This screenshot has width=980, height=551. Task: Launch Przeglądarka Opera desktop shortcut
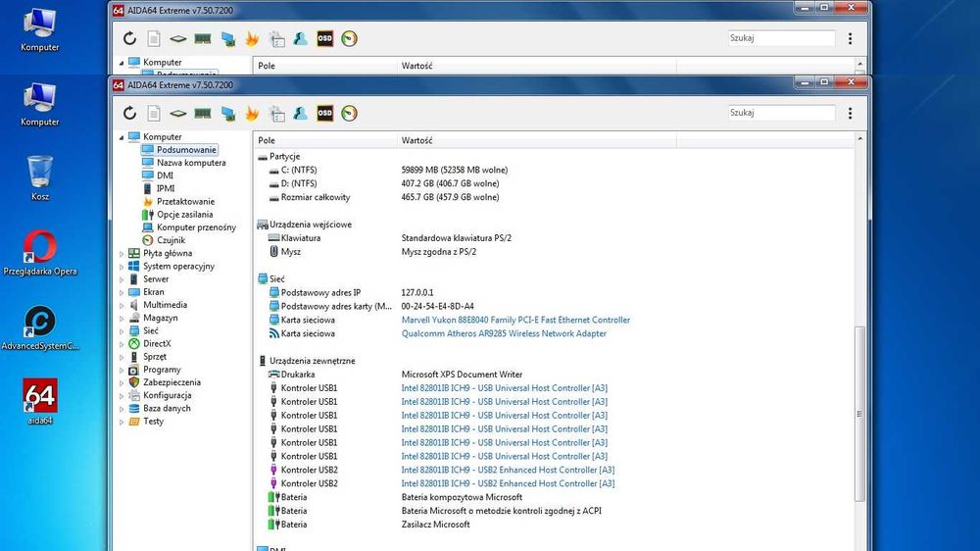pos(39,253)
